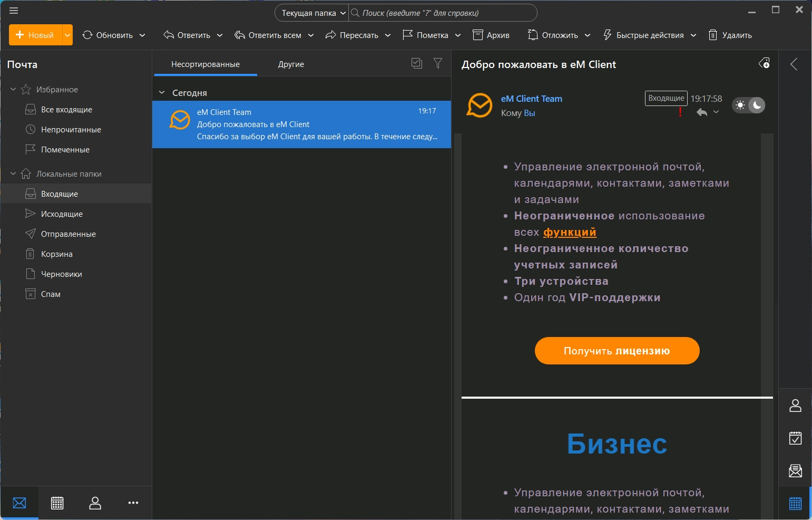Click the eM Client Team sender name

531,99
